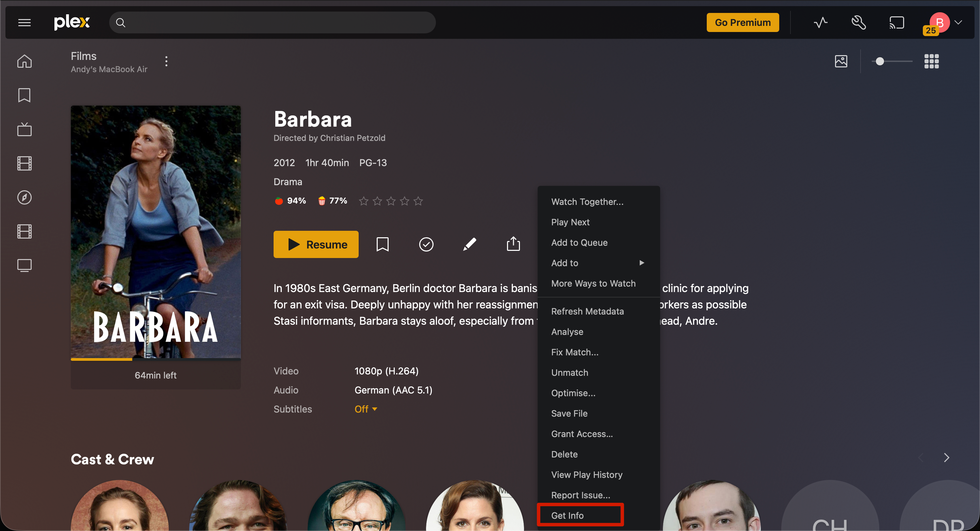Toggle the artwork background image icon

tap(841, 61)
